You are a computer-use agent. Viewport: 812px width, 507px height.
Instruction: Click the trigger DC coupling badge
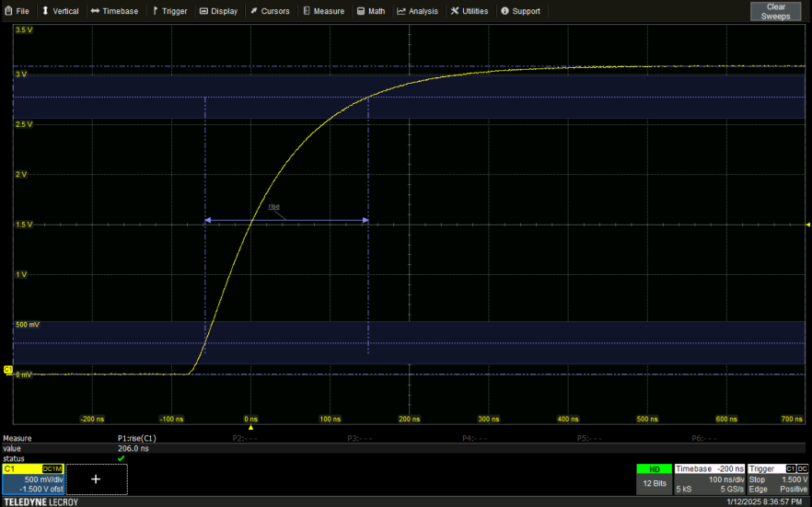click(802, 468)
